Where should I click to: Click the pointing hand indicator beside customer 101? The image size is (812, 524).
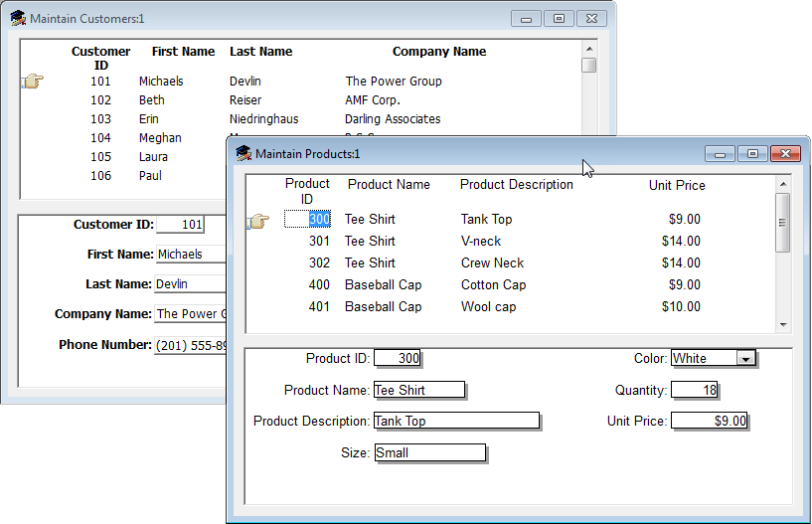click(33, 82)
